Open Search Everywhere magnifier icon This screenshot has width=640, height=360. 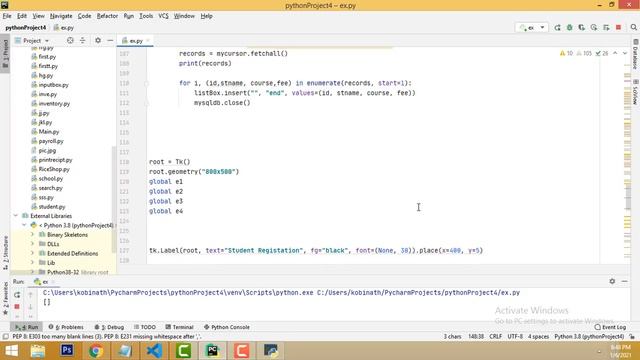[633, 27]
